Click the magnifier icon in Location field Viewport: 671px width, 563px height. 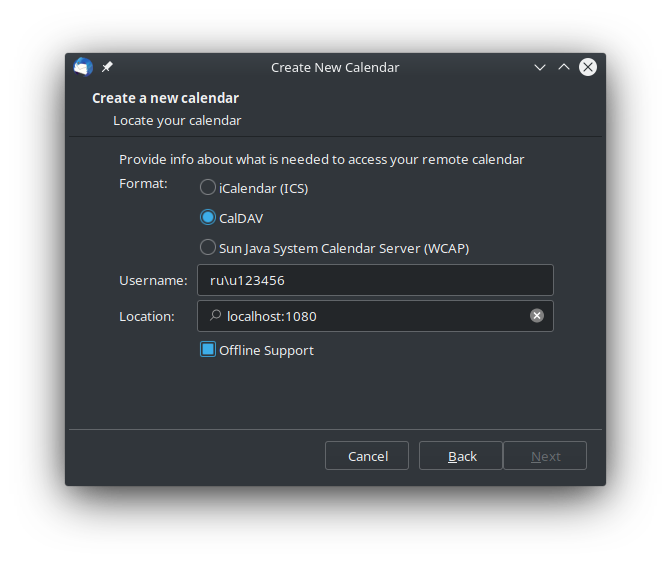point(214,316)
